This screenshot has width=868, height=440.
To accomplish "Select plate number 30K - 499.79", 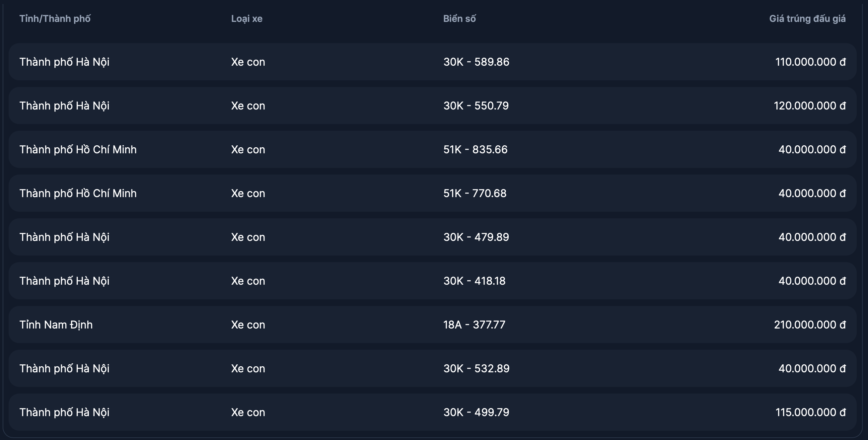I will [x=476, y=412].
